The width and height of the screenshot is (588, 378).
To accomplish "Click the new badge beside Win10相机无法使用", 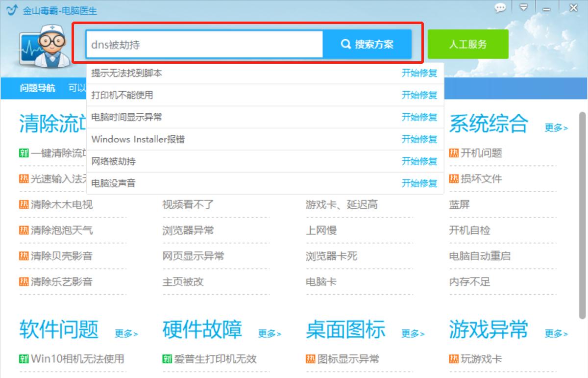I will pyautogui.click(x=24, y=359).
